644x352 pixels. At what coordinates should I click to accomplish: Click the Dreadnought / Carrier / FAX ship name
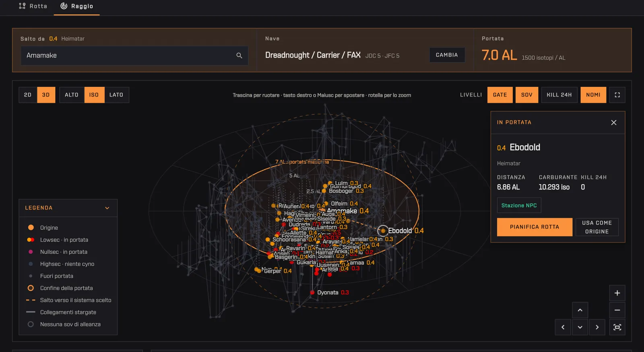click(x=313, y=55)
